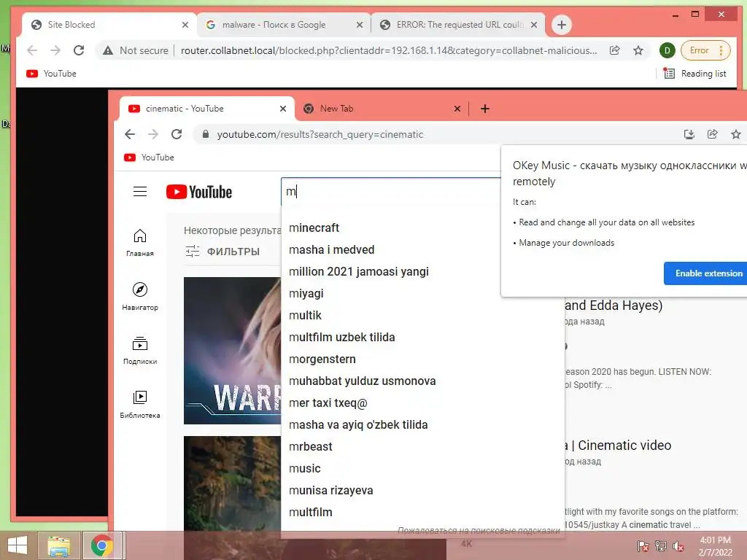Select morgenstern search suggestion
Image resolution: width=747 pixels, height=560 pixels.
click(x=422, y=359)
